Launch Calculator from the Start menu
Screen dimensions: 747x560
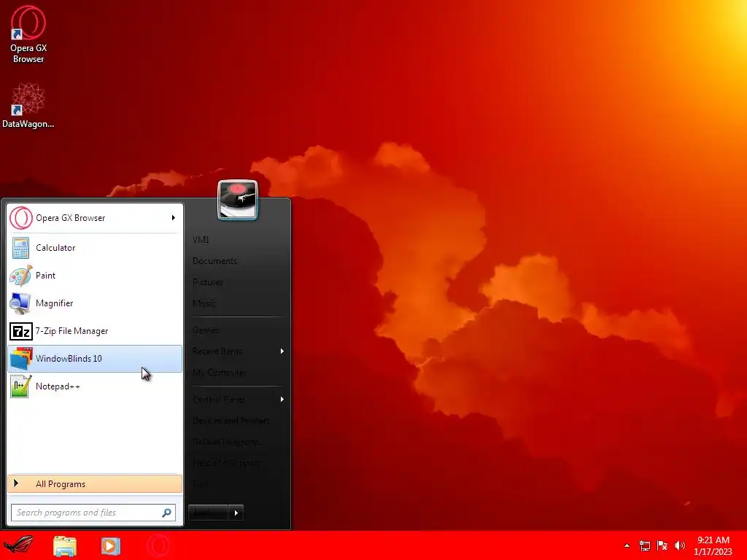(95, 248)
